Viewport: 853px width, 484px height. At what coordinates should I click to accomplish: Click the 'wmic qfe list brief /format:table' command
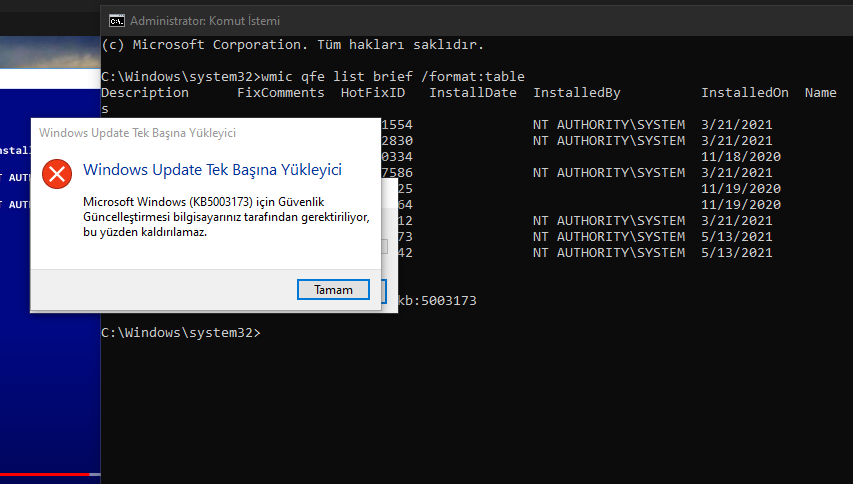click(x=393, y=77)
